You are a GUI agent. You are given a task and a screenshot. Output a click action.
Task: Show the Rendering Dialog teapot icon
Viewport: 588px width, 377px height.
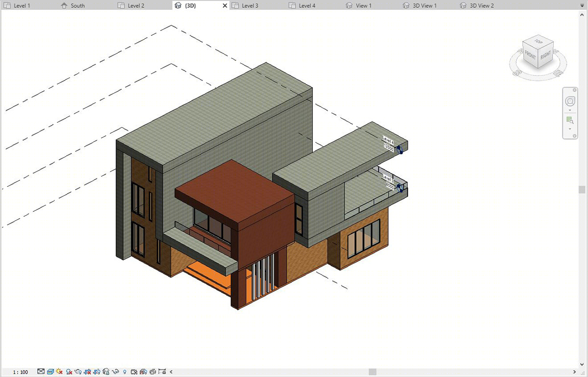click(78, 372)
